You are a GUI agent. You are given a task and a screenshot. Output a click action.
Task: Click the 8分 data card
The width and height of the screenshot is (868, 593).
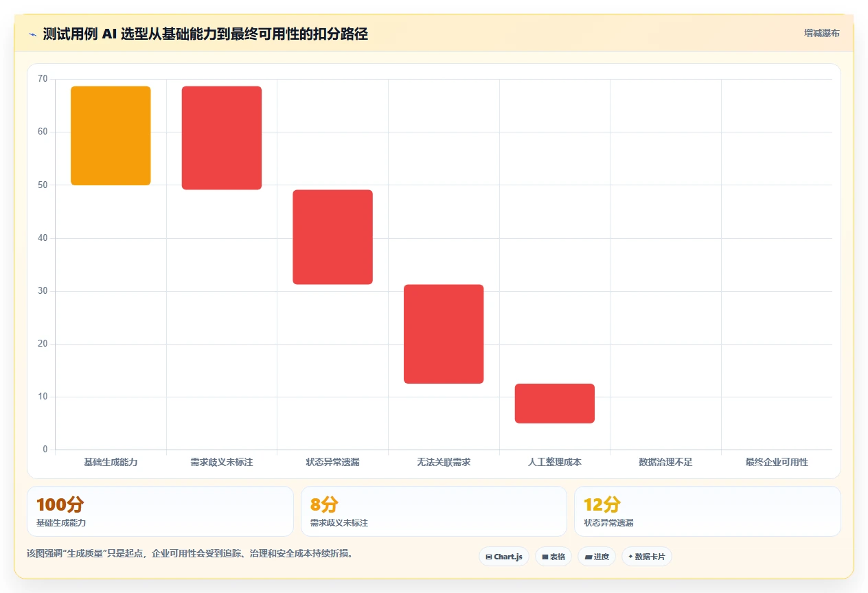[x=434, y=511]
